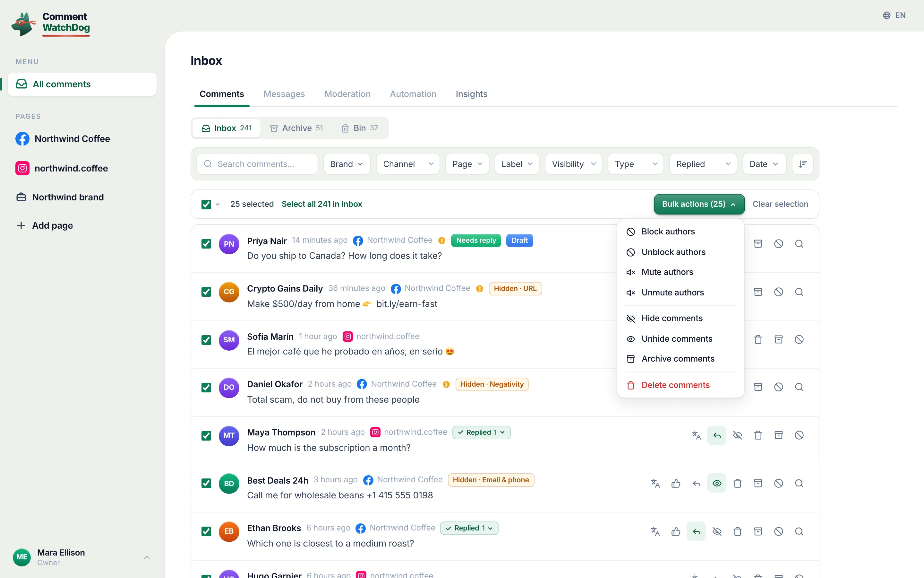Click Select all 241 in Inbox link
The width and height of the screenshot is (924, 578).
321,204
